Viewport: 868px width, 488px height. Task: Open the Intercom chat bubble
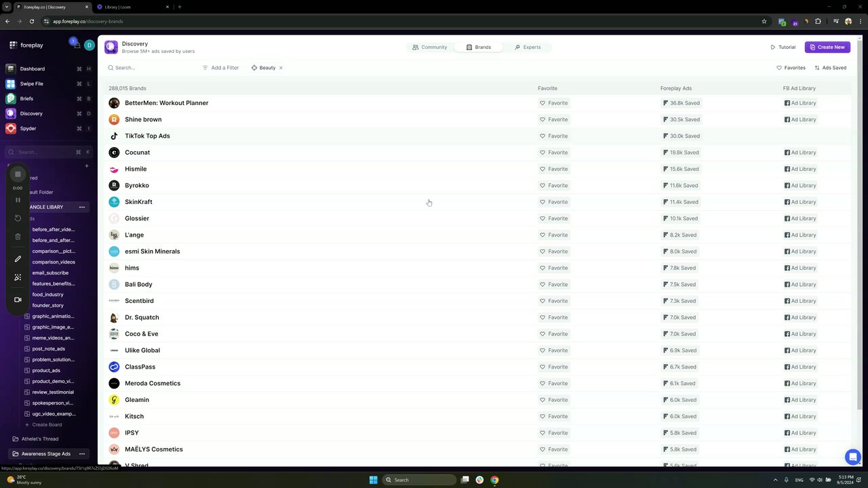pyautogui.click(x=853, y=456)
